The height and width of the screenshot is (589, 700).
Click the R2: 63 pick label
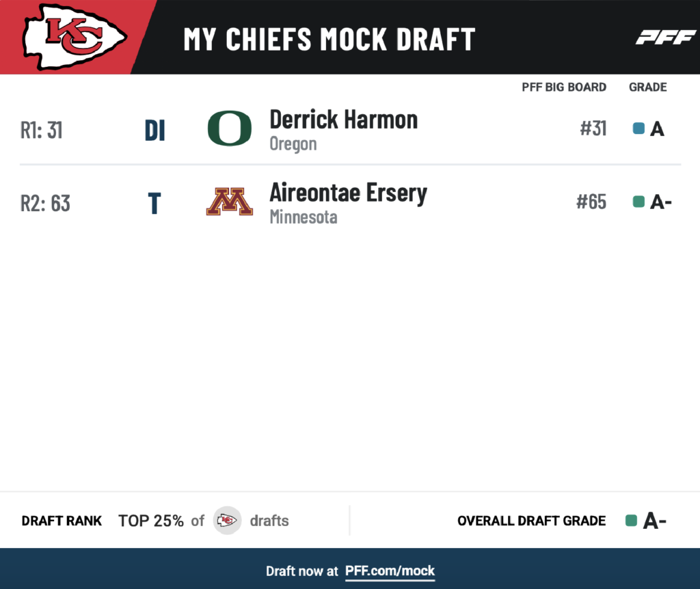45,204
